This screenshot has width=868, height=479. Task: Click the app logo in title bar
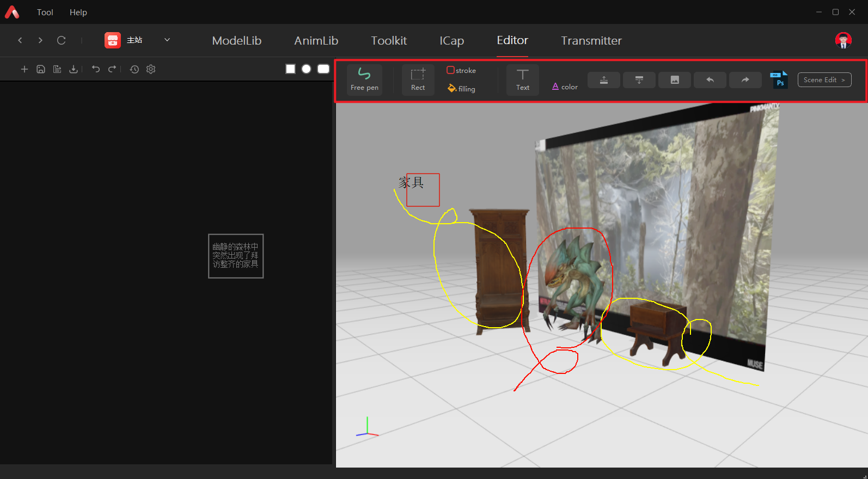pos(12,12)
